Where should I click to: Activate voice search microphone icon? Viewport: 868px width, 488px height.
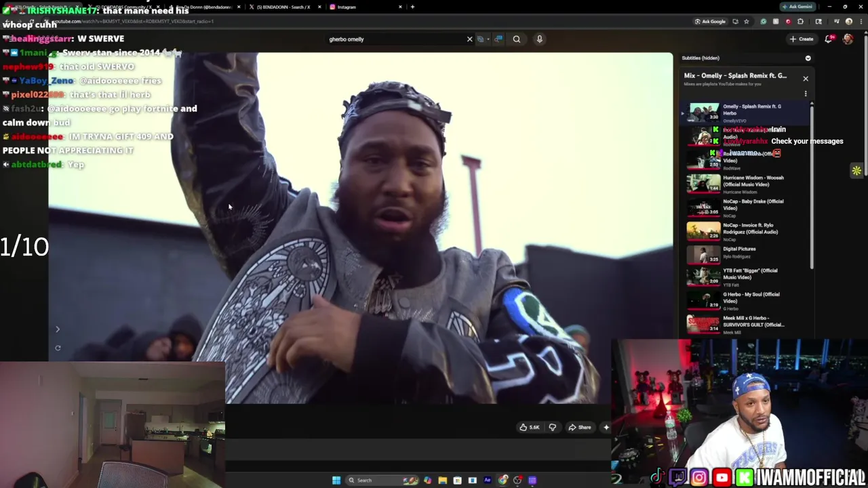(540, 39)
